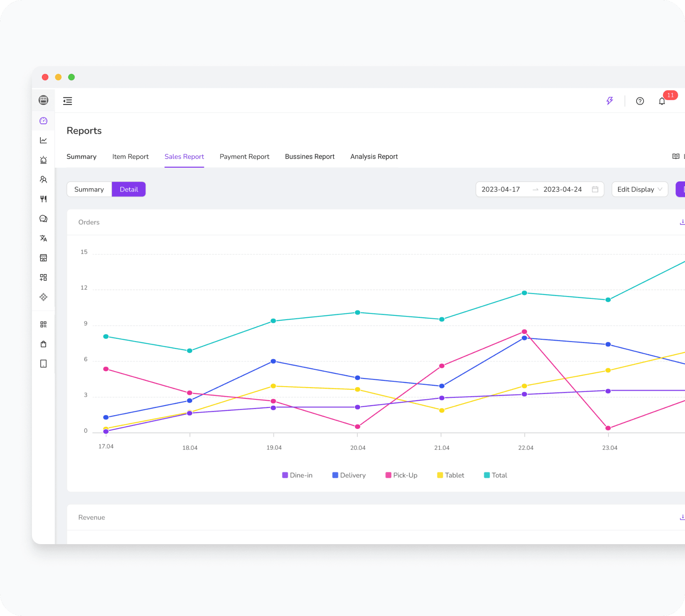This screenshot has height=616, width=685.
Task: Open the notifications bell
Action: [x=662, y=101]
